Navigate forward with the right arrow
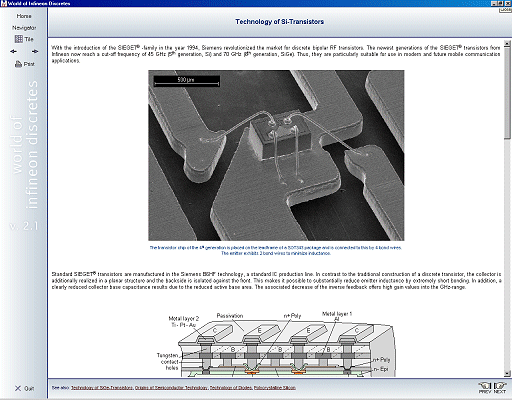The image size is (512, 400). (35, 51)
